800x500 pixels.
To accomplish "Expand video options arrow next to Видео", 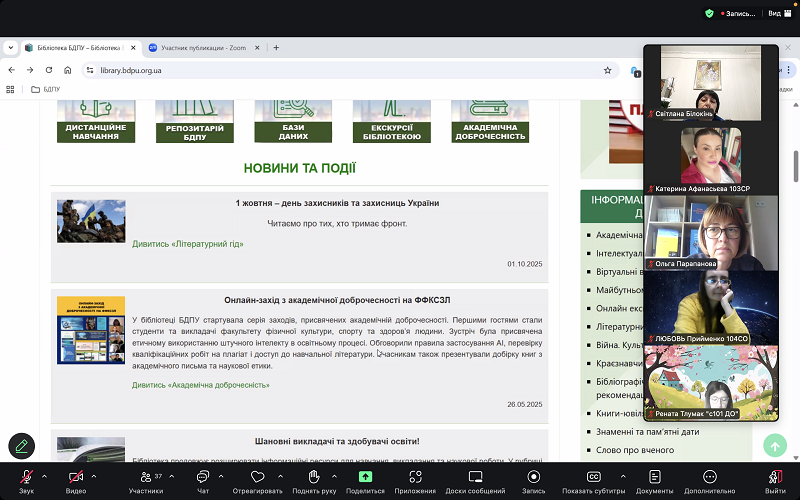I will point(94,475).
